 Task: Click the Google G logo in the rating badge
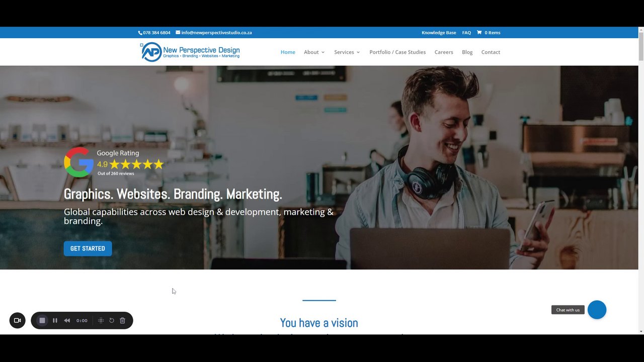pos(78,162)
